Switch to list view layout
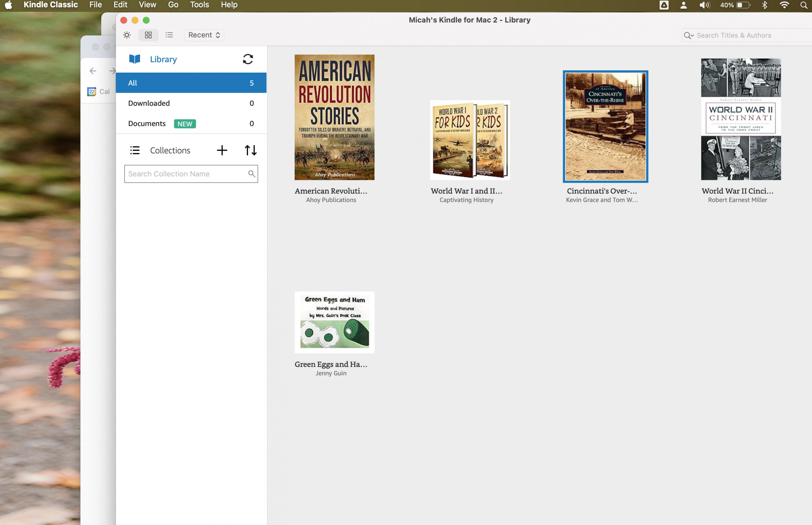 [169, 35]
